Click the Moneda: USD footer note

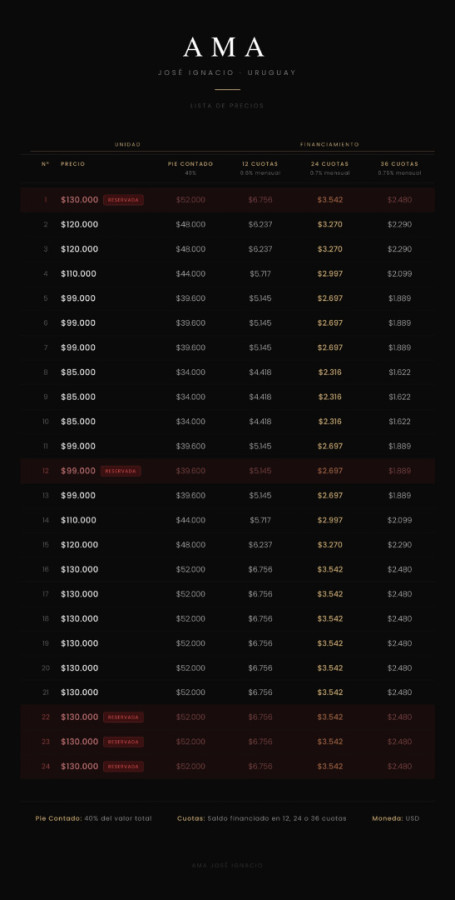[395, 818]
